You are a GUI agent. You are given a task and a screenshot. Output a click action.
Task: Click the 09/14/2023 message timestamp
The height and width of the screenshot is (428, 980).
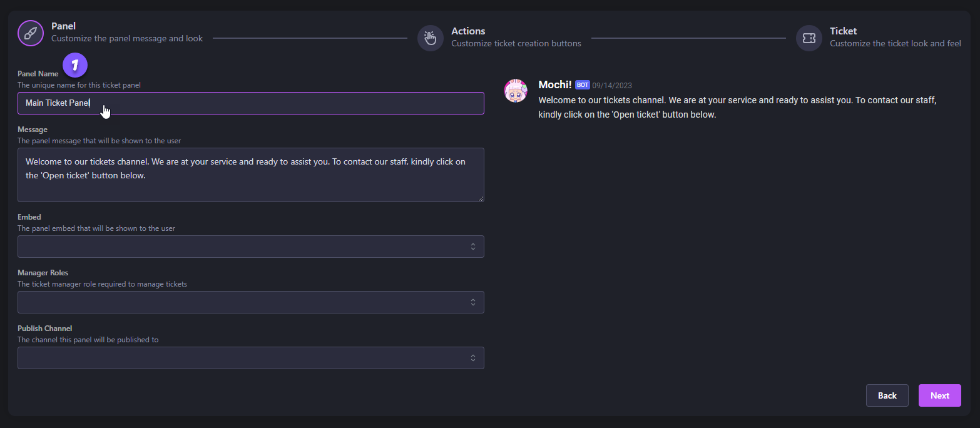coord(612,85)
